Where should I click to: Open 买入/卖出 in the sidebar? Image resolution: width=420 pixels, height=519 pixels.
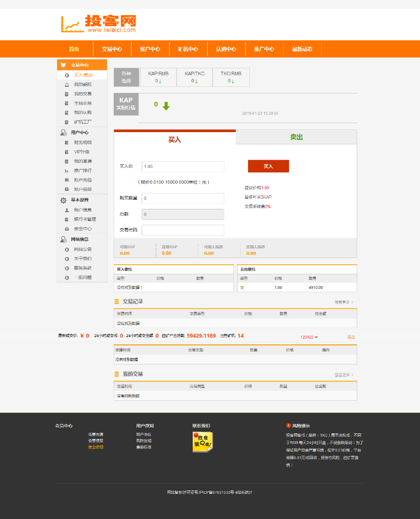(83, 75)
